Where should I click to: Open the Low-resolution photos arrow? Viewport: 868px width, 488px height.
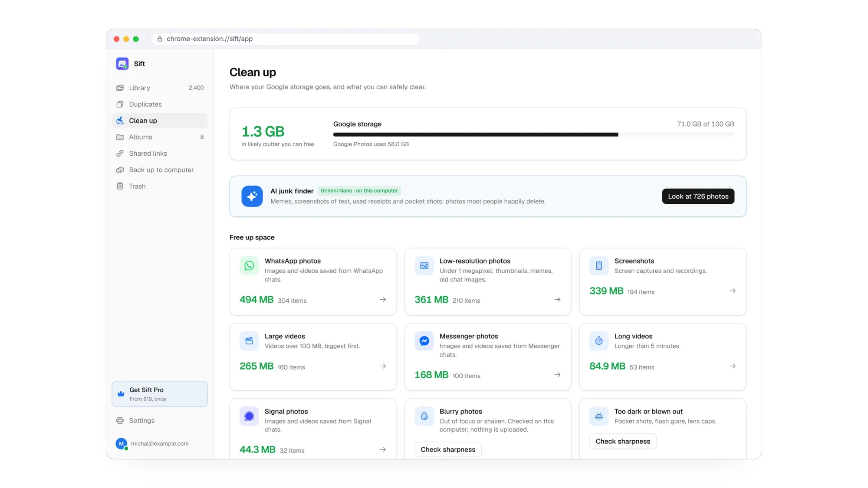point(558,300)
